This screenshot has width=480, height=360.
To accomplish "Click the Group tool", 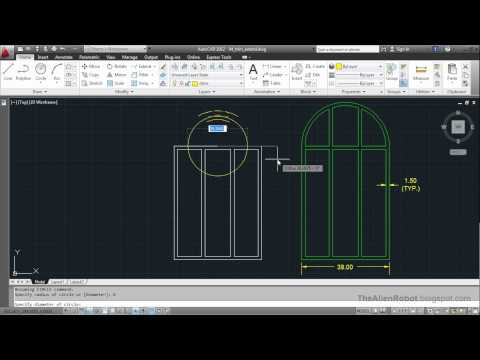I will click(x=392, y=72).
